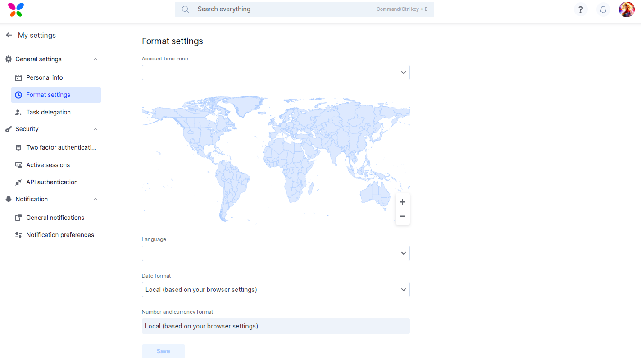Open help via question mark icon
Image resolution: width=641 pixels, height=364 pixels.
581,9
